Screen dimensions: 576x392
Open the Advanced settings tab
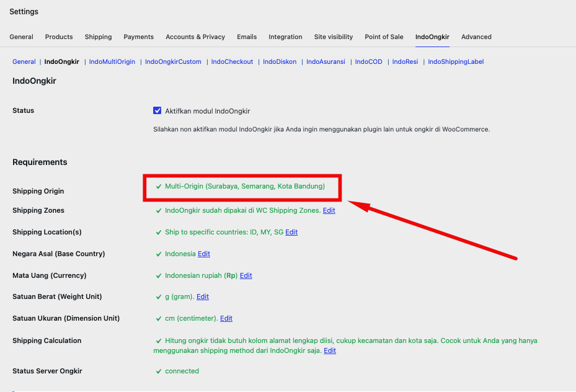476,37
